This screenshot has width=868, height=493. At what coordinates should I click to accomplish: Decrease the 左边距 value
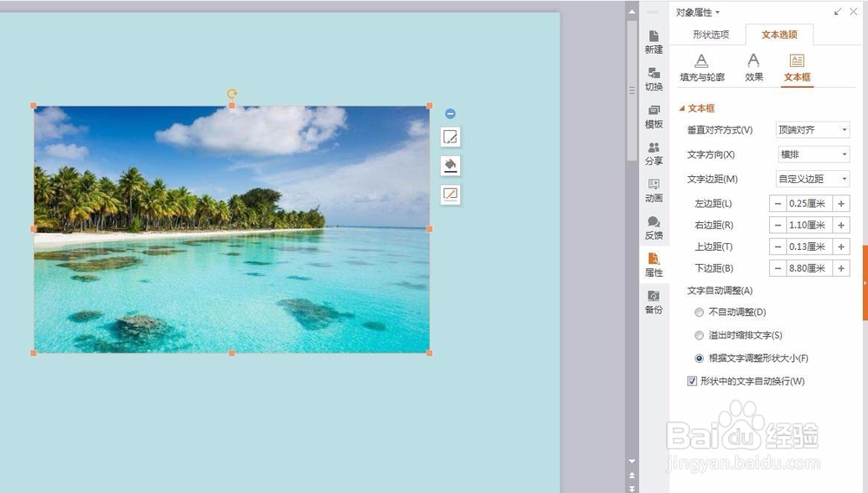tap(778, 204)
